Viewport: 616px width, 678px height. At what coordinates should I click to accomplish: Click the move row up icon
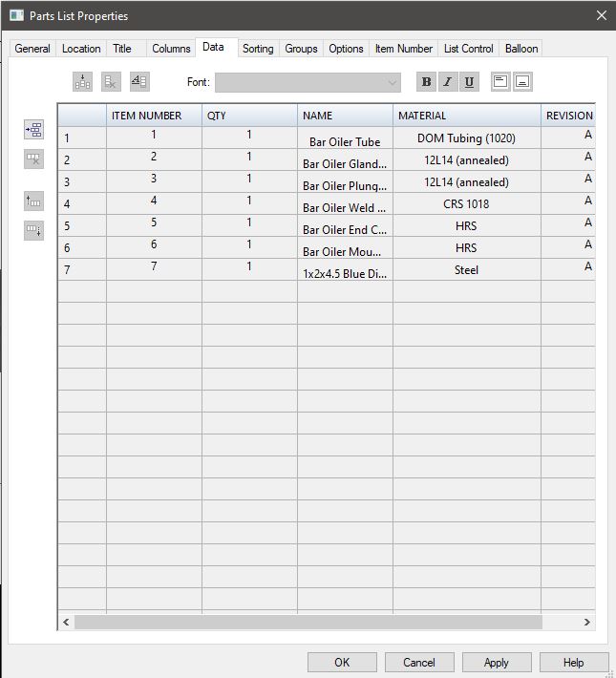click(x=33, y=201)
